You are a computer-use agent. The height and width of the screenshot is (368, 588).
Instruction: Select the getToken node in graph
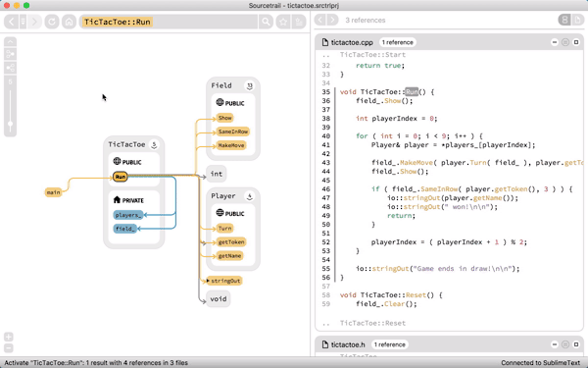click(x=231, y=242)
